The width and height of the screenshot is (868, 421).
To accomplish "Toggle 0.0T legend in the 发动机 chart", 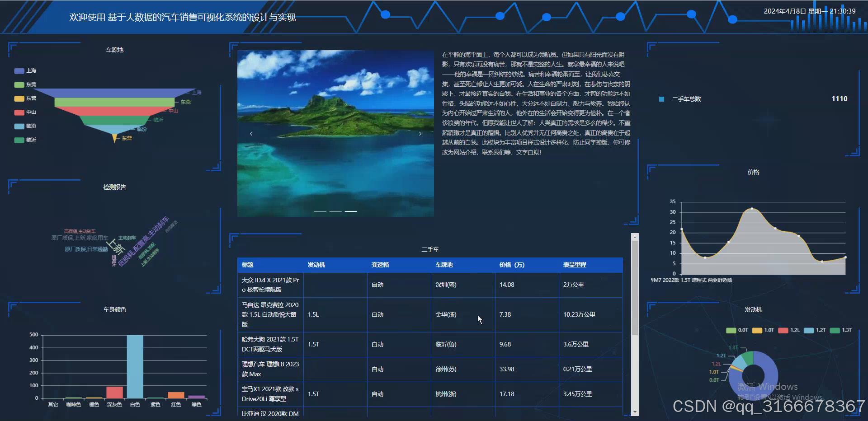I will coord(737,330).
